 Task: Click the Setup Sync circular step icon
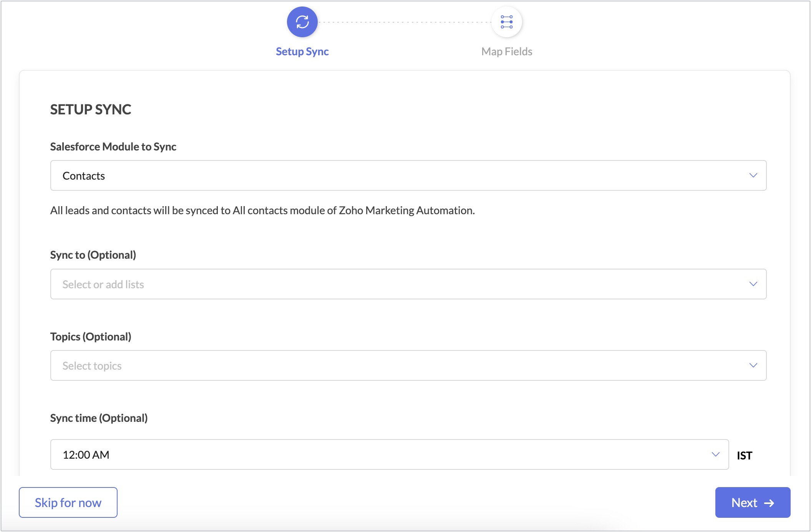[x=302, y=22]
